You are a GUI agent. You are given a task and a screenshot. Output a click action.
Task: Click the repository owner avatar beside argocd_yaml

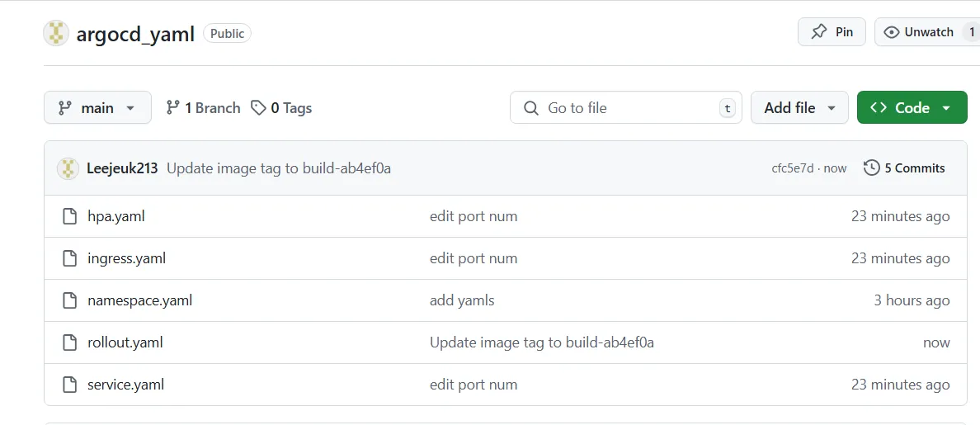55,33
